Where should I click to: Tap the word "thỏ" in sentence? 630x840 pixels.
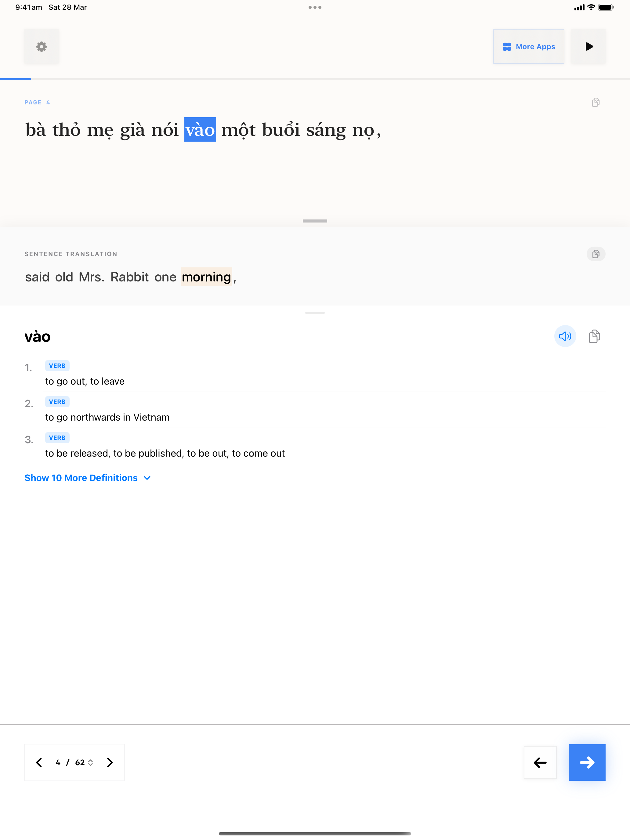[66, 130]
